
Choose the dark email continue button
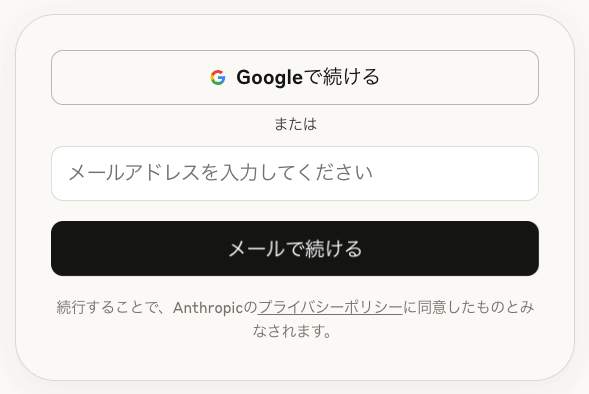(x=295, y=249)
